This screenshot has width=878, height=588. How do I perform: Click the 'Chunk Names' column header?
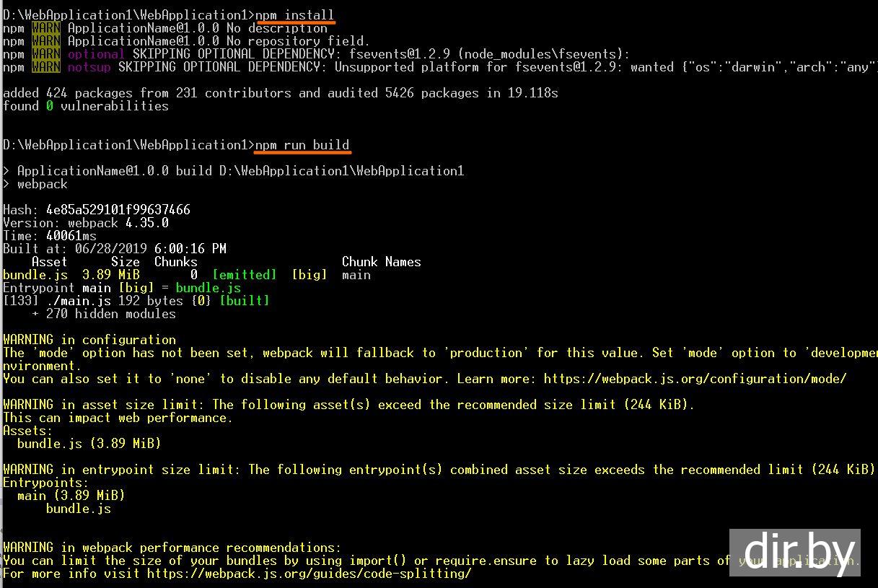[381, 262]
